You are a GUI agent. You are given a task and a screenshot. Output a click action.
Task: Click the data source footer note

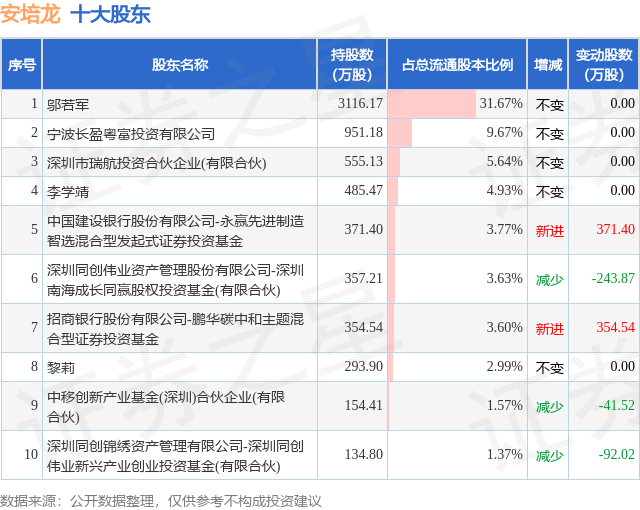(x=161, y=501)
